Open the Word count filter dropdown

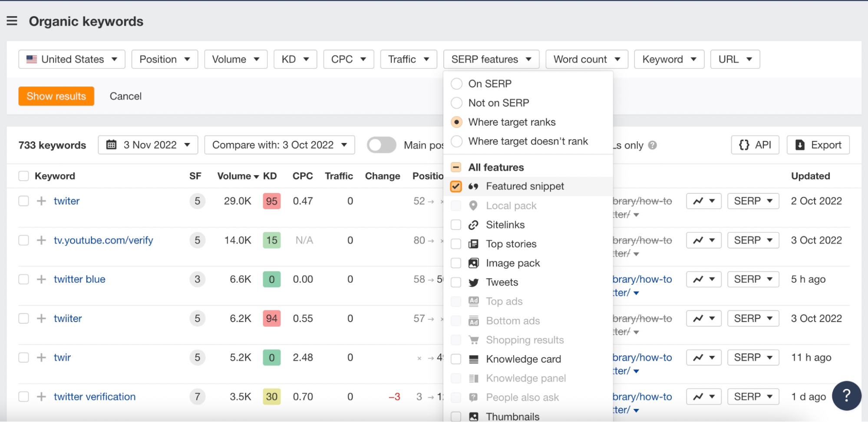[587, 59]
